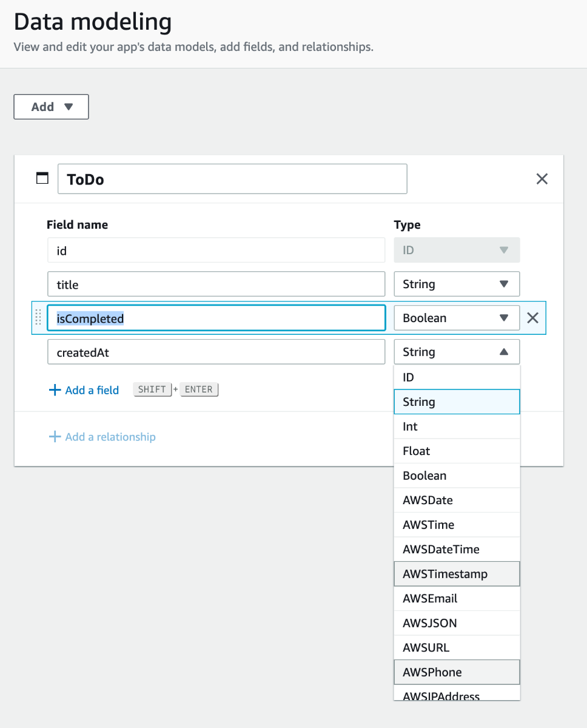The image size is (587, 728).
Task: Open the isCompleted type dropdown
Action: [x=457, y=318]
